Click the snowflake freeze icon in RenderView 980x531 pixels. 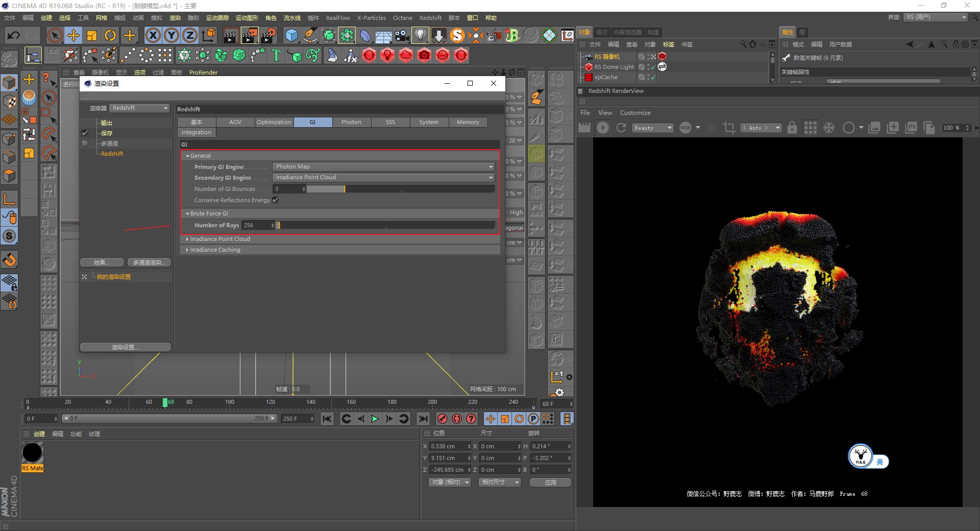[x=829, y=128]
